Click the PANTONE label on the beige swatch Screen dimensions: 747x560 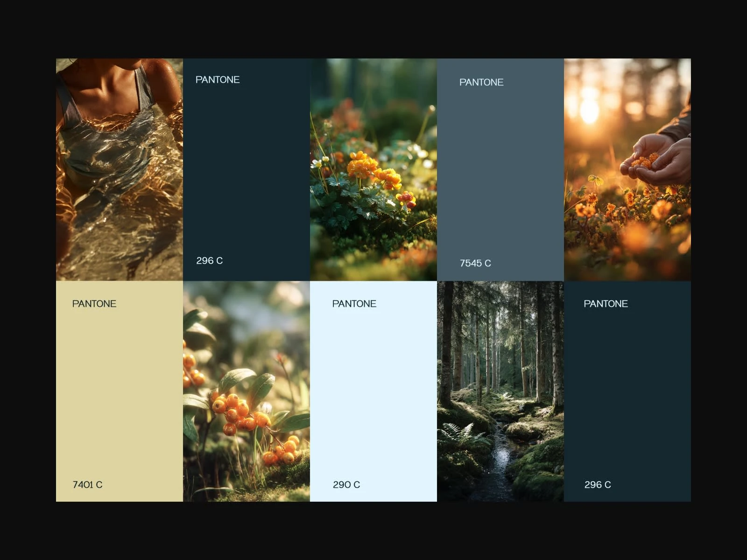tap(94, 304)
